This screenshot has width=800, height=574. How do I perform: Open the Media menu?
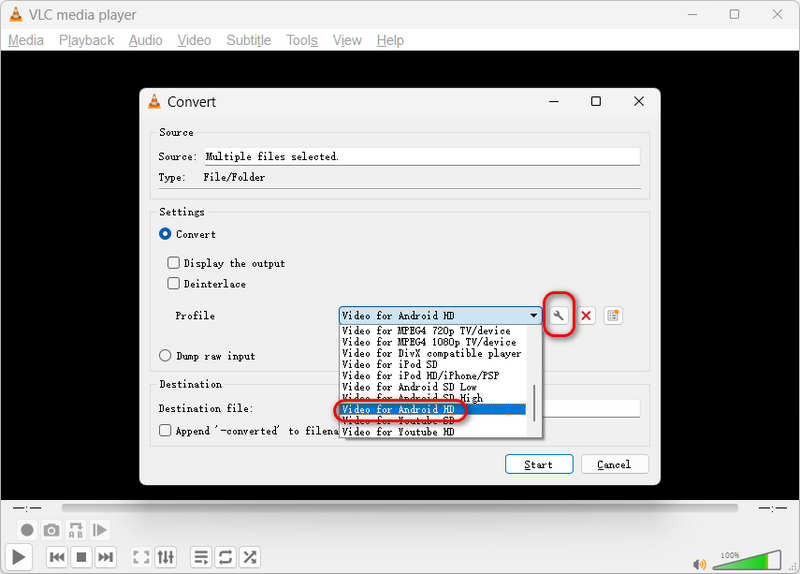(x=26, y=40)
